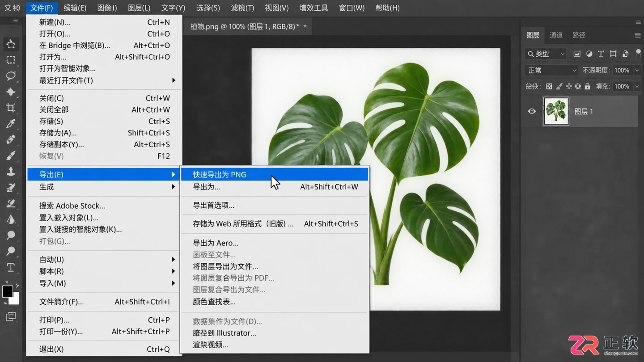Click the quick mask mode icon
This screenshot has width=644, height=362.
(x=11, y=316)
